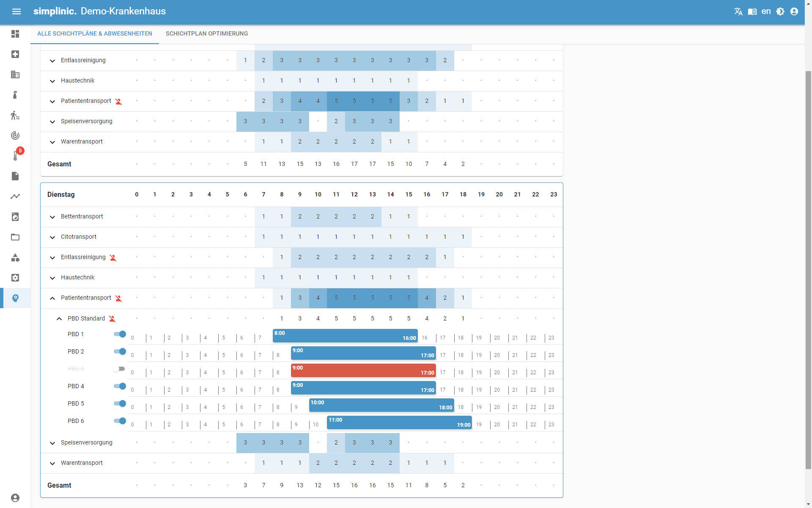
Task: Disable the PBD 1 shift toggle
Action: click(x=120, y=334)
